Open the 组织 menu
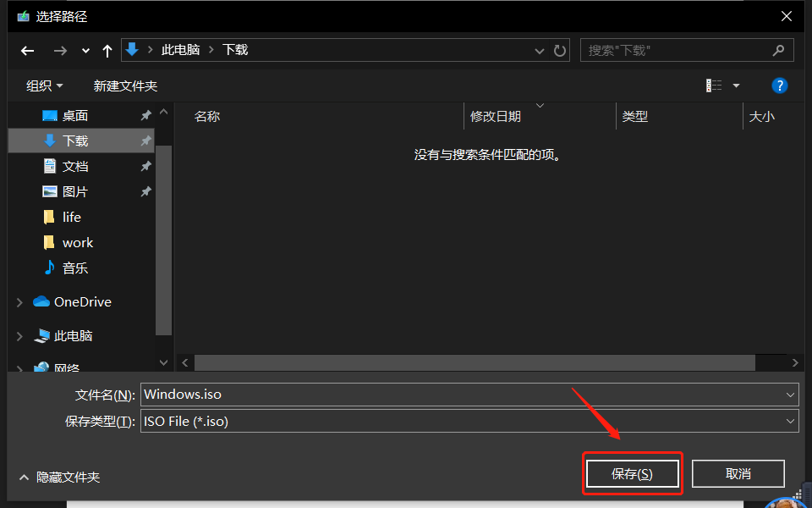 (x=45, y=86)
